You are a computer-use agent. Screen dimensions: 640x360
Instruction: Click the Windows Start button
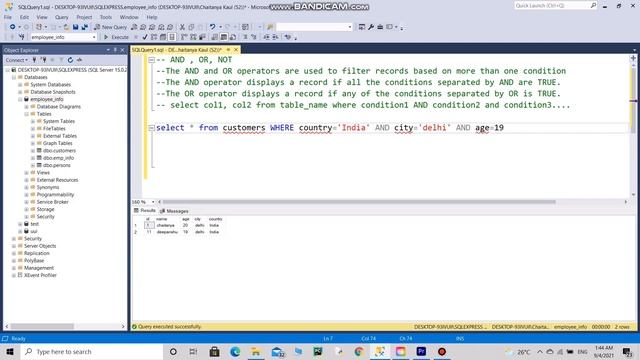10,351
